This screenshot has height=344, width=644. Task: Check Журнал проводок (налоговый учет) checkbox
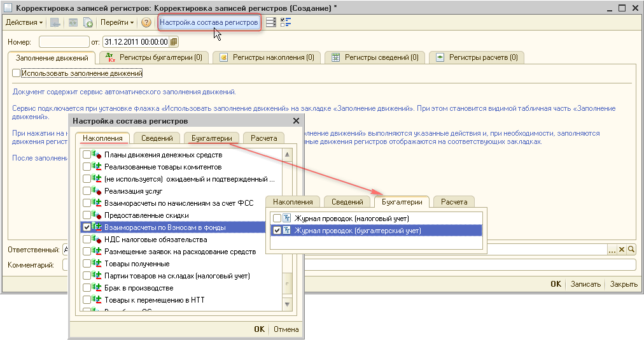tap(277, 219)
